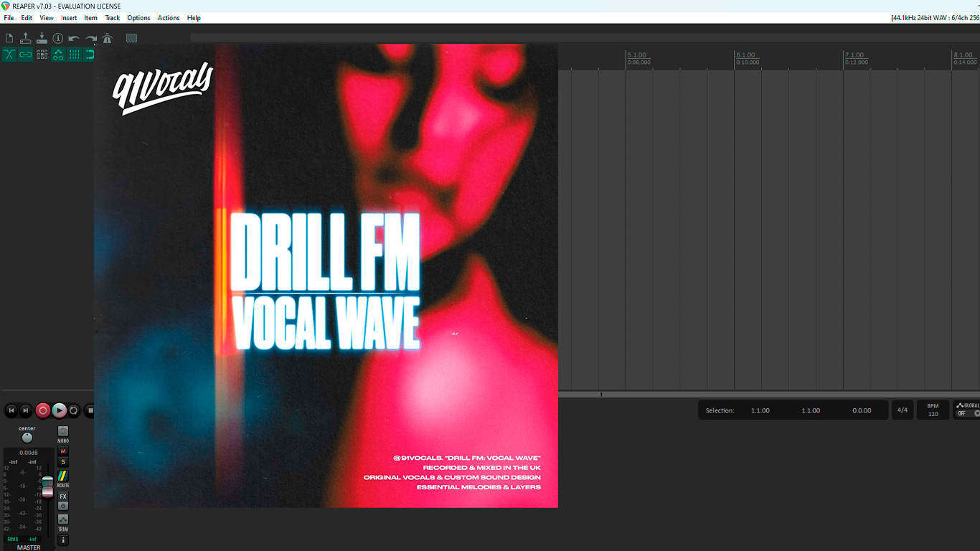
Task: Click the audio device info 44.1kHz 24bit WAV
Action: click(x=935, y=18)
